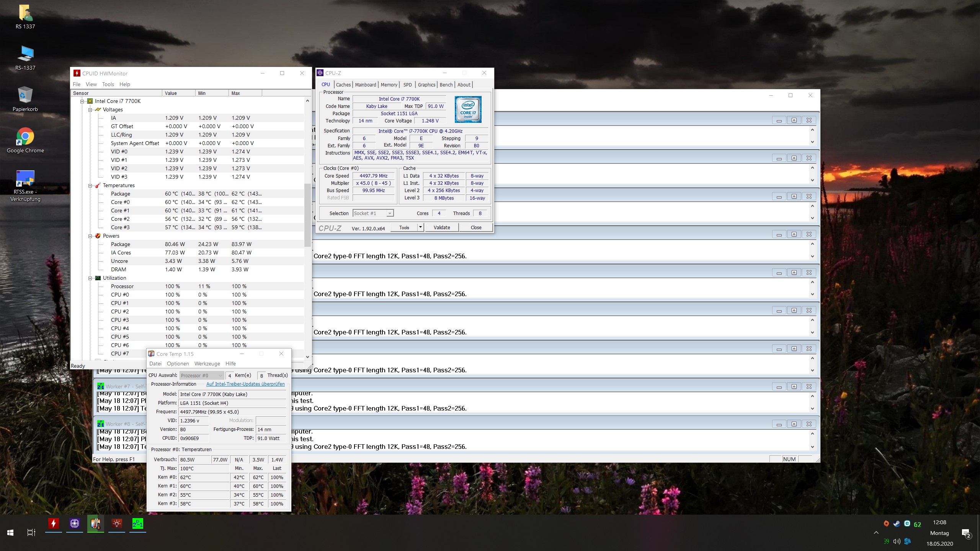Click HWMonitor vertical scrollbar thumb
The image size is (980, 551).
pyautogui.click(x=307, y=214)
